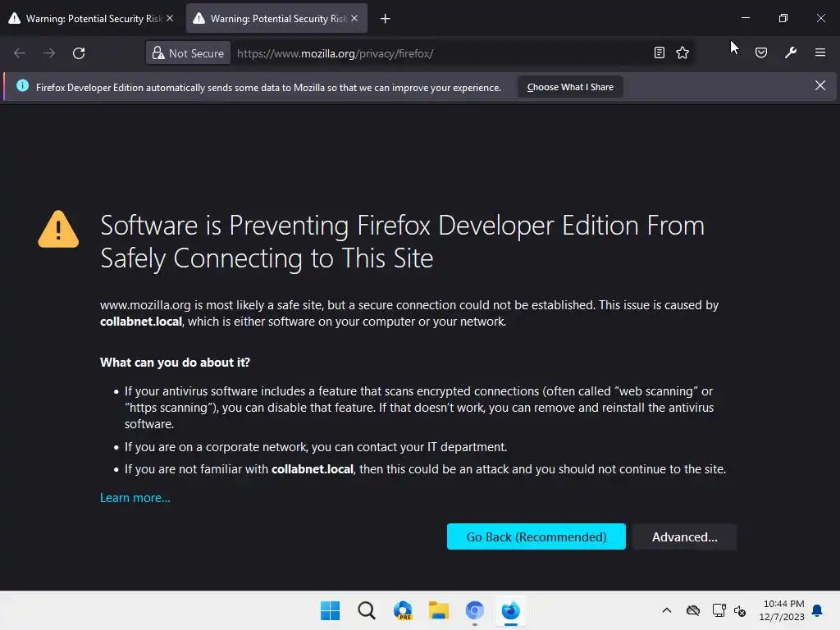Reload the current page

(x=79, y=53)
